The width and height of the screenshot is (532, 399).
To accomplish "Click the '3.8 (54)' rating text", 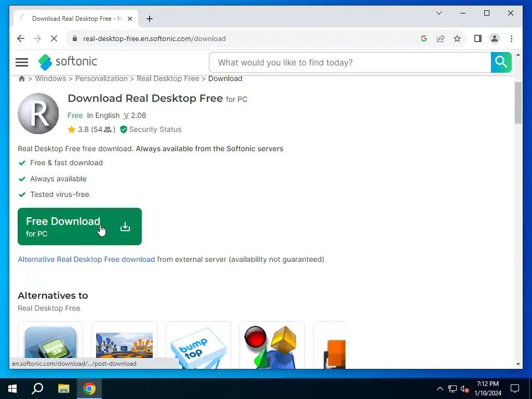I will click(96, 129).
